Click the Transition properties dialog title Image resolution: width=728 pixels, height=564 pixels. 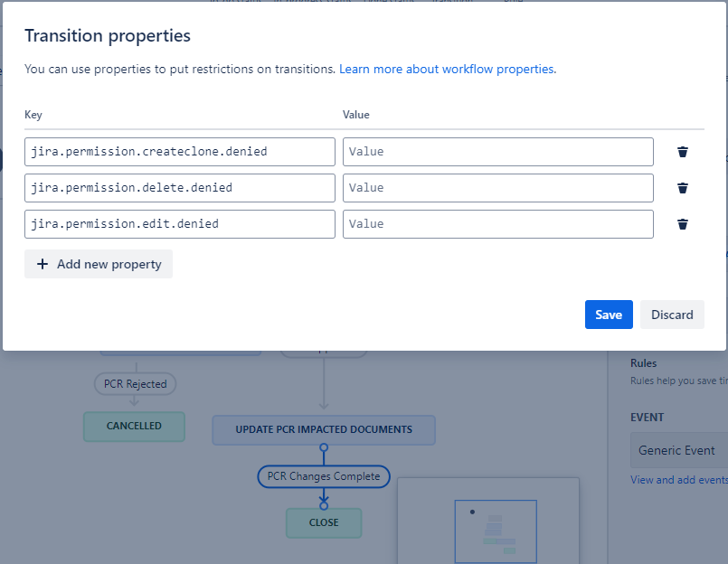108,36
